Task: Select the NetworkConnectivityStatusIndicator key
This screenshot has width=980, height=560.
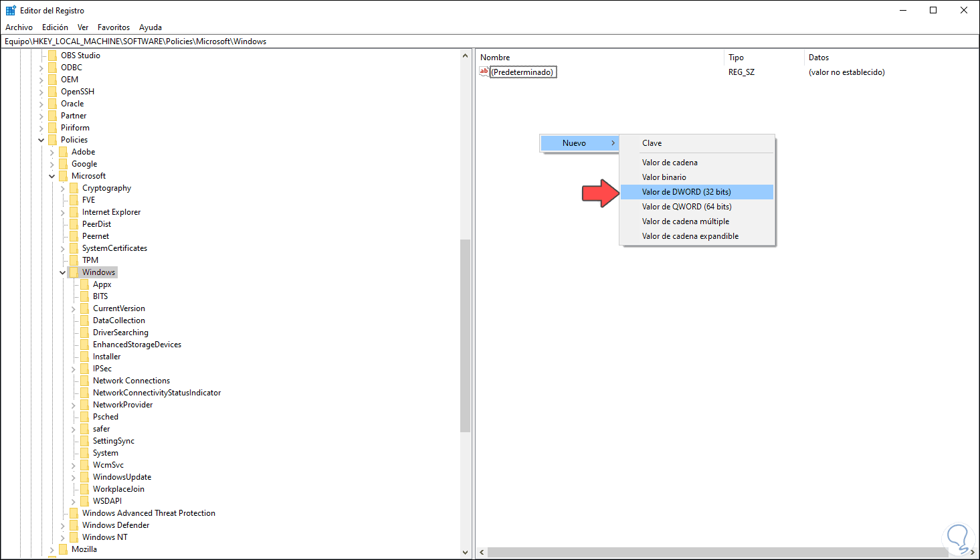Action: tap(157, 393)
